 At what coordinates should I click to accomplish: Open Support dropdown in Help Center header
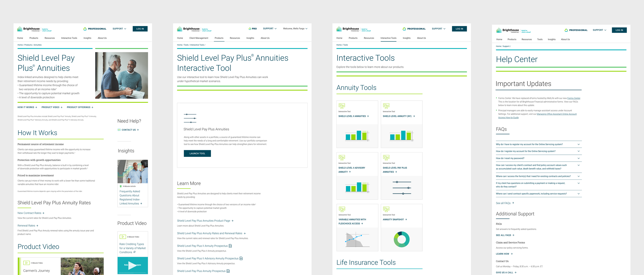coord(599,30)
